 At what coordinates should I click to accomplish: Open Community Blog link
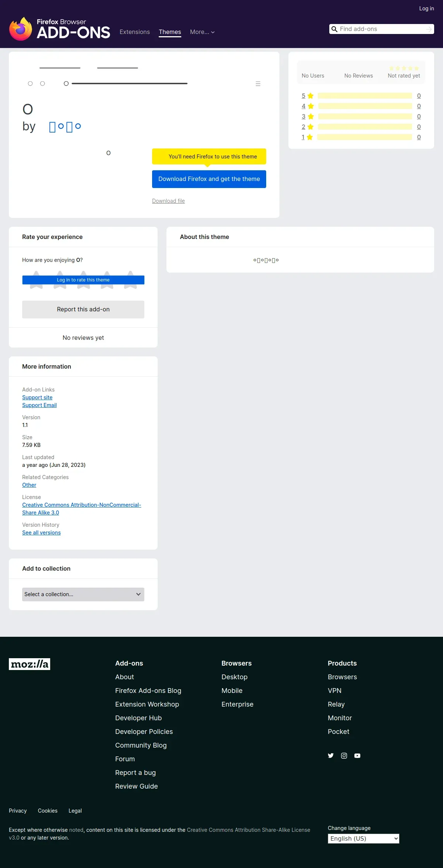click(141, 745)
